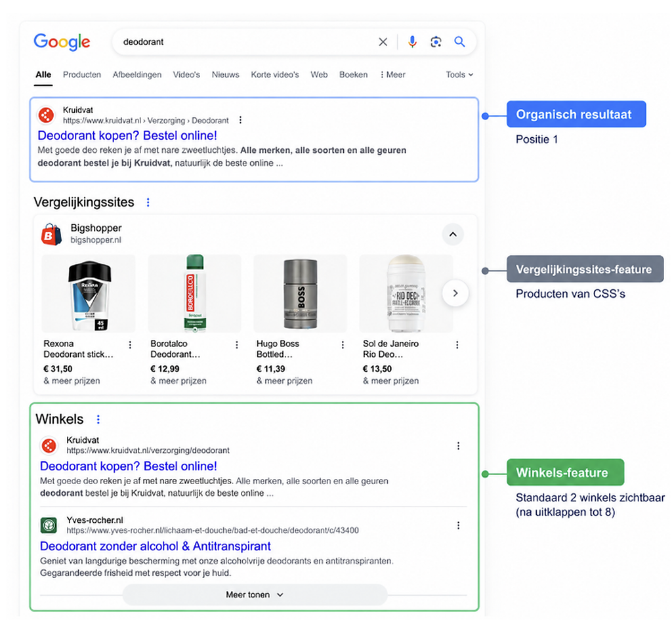Open the Tools dropdown
This screenshot has width=672, height=635.
tap(459, 75)
